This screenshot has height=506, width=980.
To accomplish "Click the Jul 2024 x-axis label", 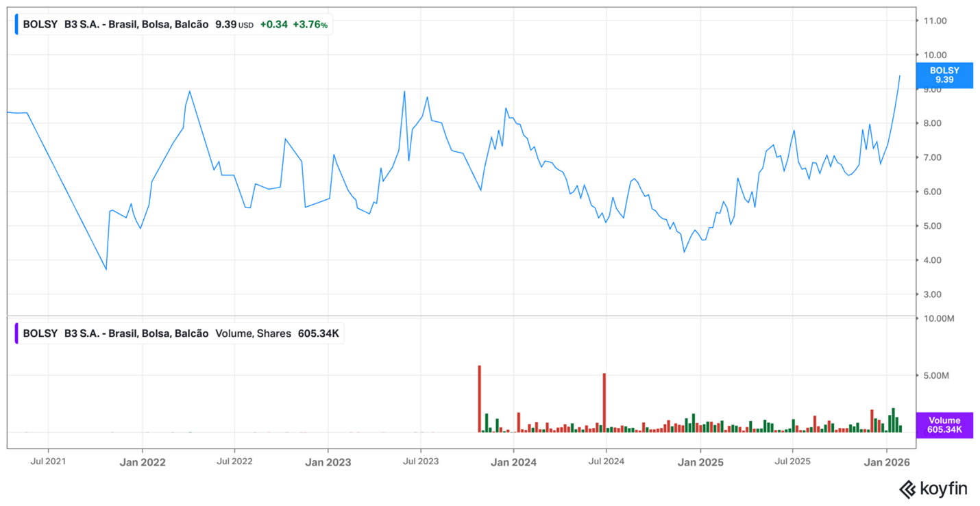I will pos(607,461).
